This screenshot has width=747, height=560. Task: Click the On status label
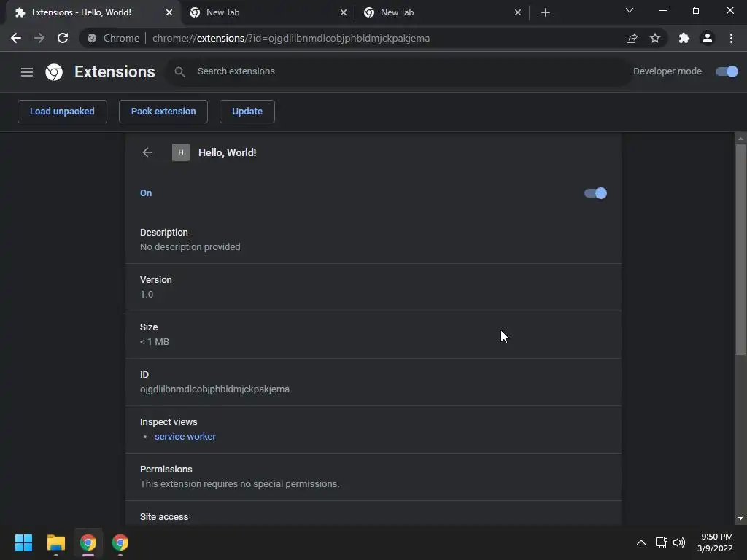[146, 192]
